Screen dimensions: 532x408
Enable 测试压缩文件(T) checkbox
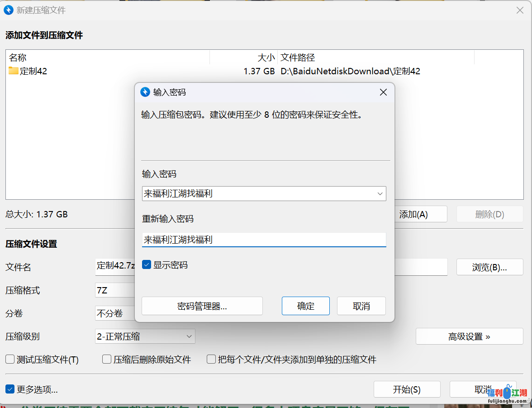point(10,360)
